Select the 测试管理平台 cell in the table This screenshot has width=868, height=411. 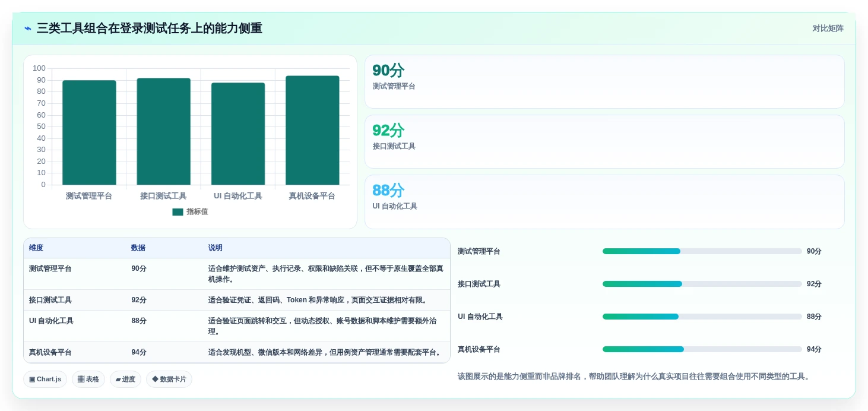[75, 274]
